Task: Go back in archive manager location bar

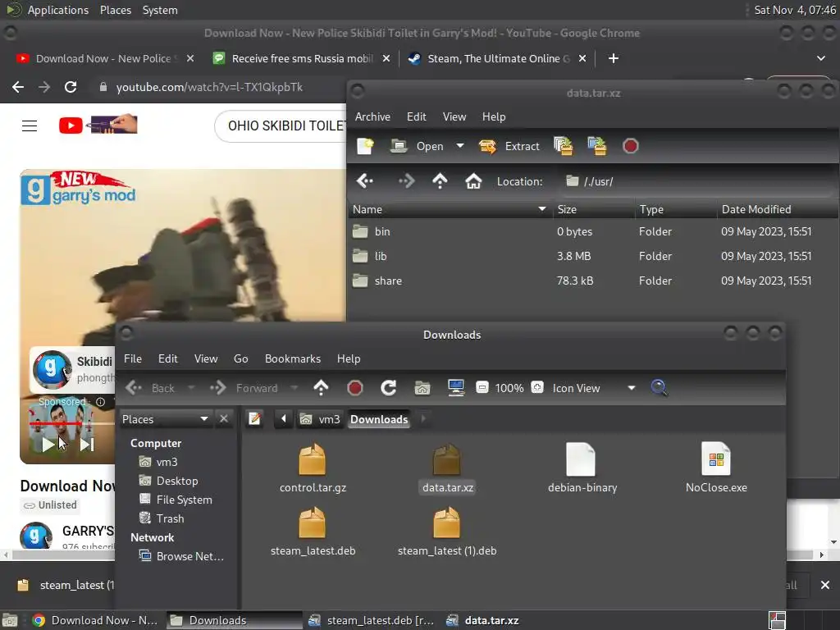Action: [365, 181]
